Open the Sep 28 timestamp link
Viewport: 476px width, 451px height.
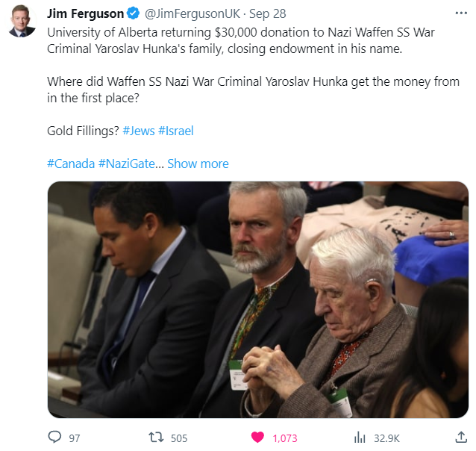[267, 13]
